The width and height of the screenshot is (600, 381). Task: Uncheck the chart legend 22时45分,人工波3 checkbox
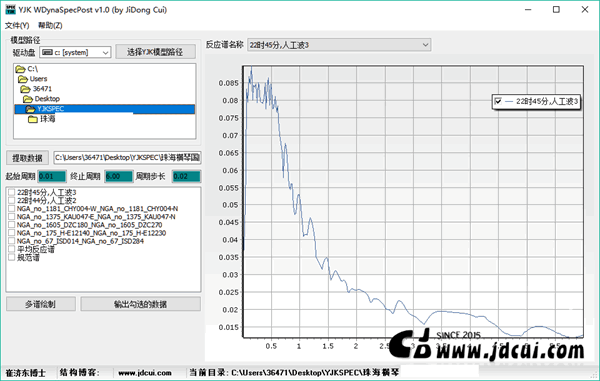coord(498,101)
